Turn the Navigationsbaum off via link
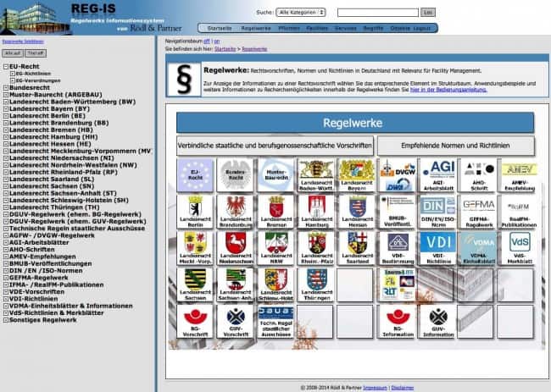Screen dimensions: 551x392 (207, 41)
